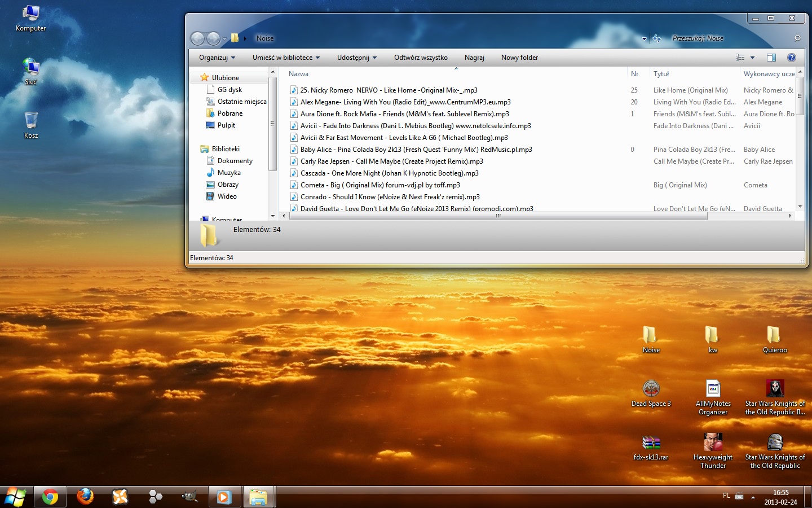This screenshot has height=508, width=812.
Task: Select Aura Dione ft. Rock Mafia - Friends mp3
Action: 404,114
